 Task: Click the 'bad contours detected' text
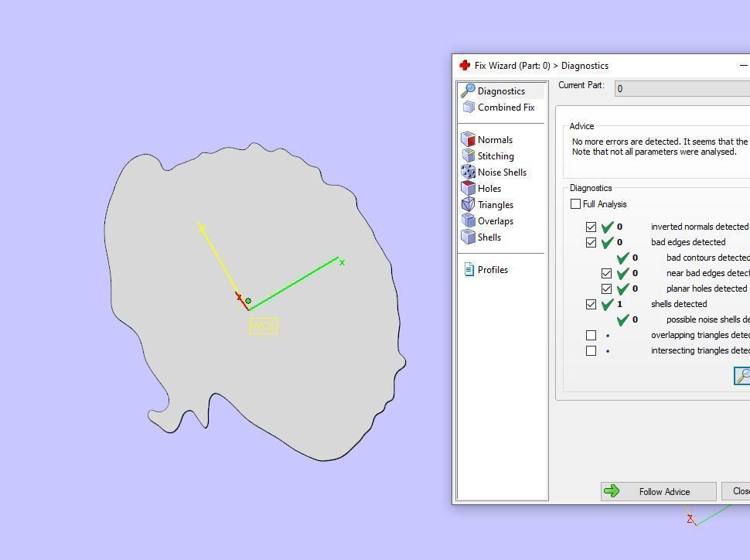coord(708,258)
